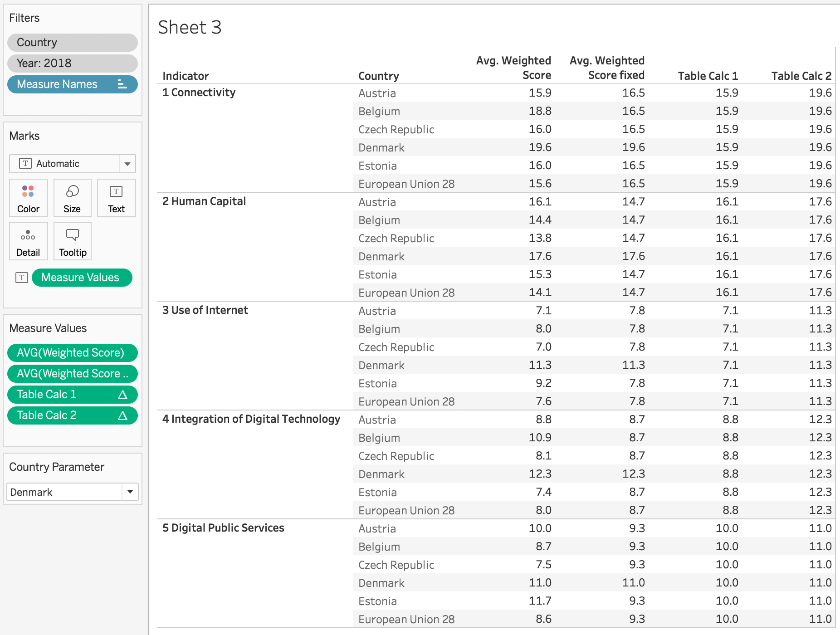Screen dimensions: 840x635
Task: Click the delta icon on Table Calc 1 pill
Action: pyautogui.click(x=122, y=395)
